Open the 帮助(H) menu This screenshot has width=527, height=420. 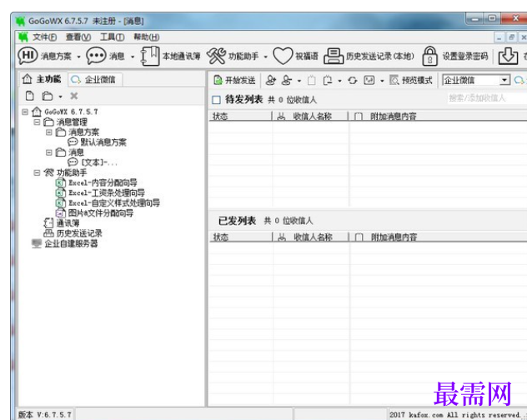tap(147, 37)
